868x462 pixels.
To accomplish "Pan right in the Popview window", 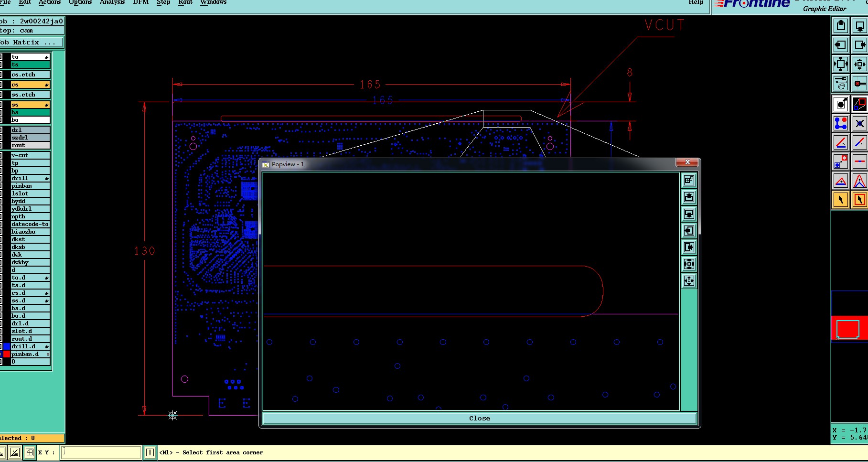I will coord(689,247).
